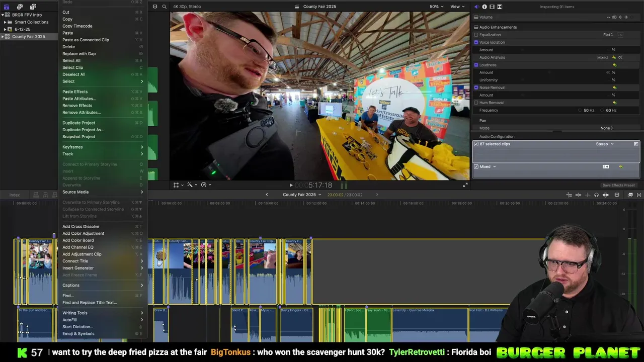Screen dimensions: 644x362
Task: Click the channel icon in Mixed row
Action: point(606,166)
